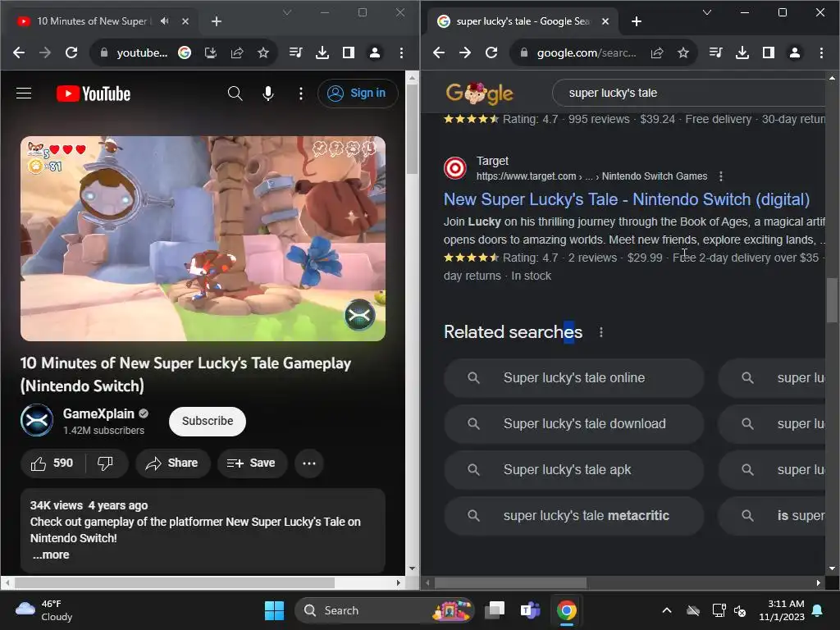Open profile menu in YouTube window
Viewport: 840px width, 630px height.
pos(375,52)
